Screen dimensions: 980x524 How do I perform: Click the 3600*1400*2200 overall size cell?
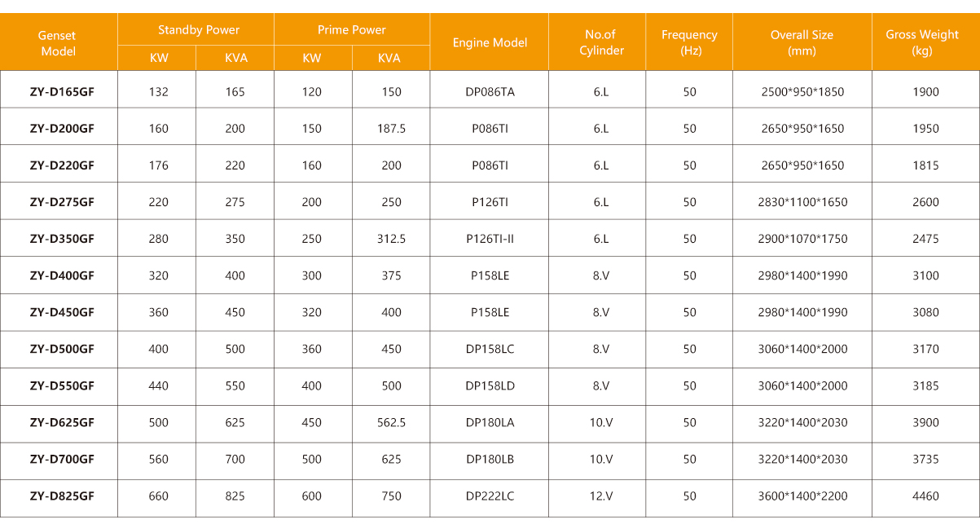pyautogui.click(x=803, y=496)
